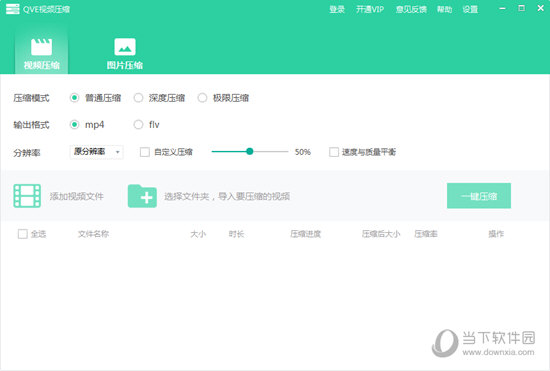Check the 全选 select-all box
The image size is (550, 371).
[x=22, y=234]
